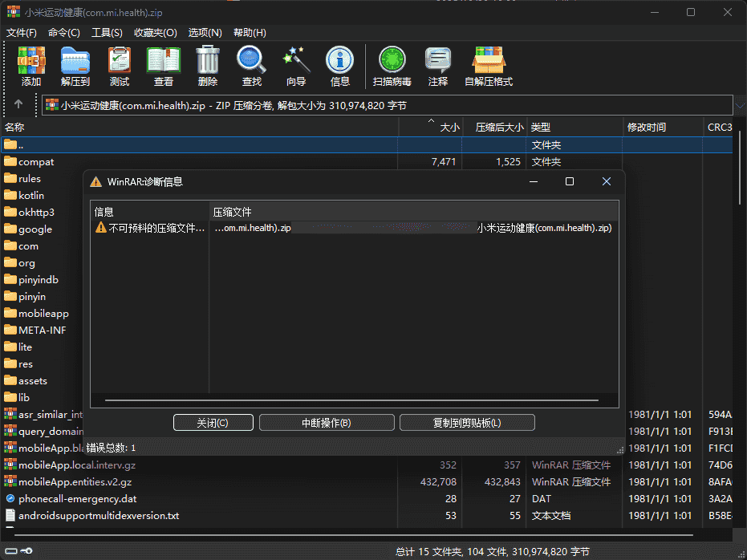Click the 删除 (Delete) trash icon
Screen dimensions: 747x560
point(208,64)
